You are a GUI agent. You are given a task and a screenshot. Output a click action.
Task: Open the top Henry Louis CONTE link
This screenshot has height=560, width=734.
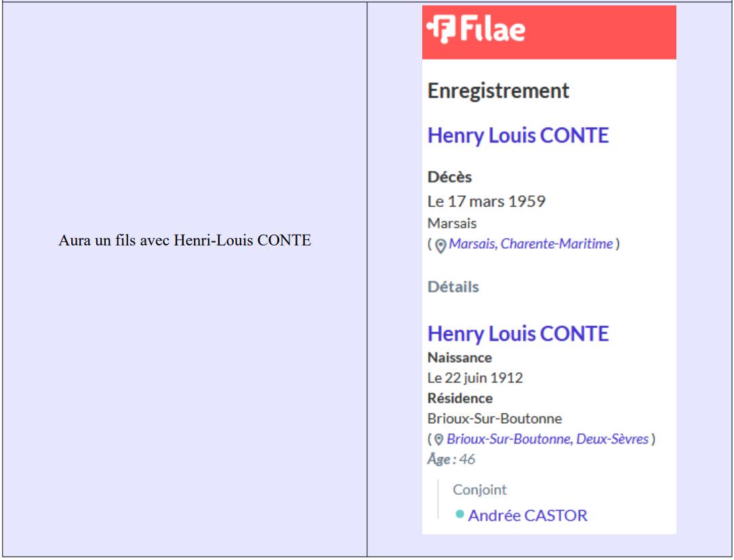[518, 135]
